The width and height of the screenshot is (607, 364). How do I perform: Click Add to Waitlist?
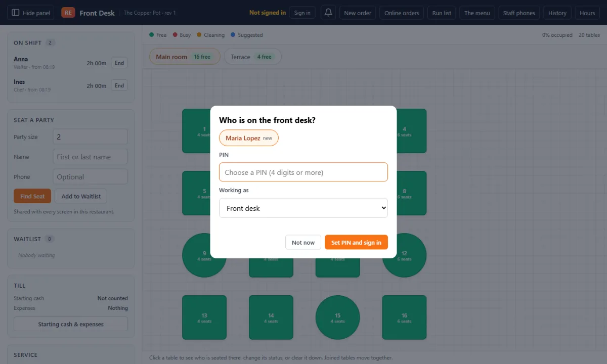click(81, 196)
